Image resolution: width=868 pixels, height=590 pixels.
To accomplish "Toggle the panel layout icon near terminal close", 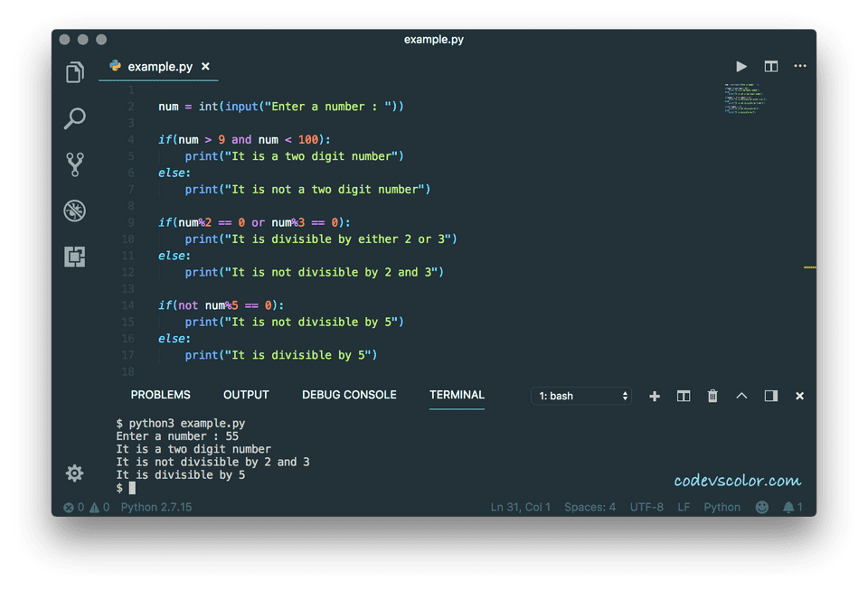I will pos(770,396).
